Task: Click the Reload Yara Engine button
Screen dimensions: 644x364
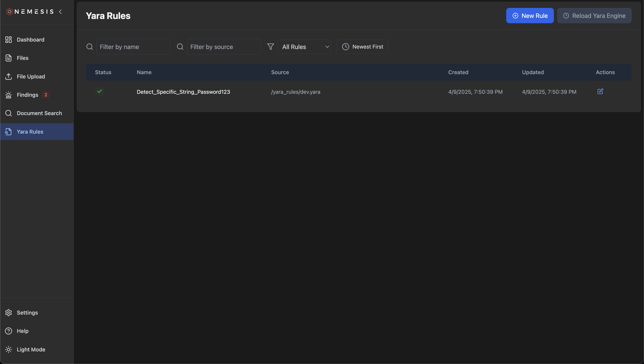Action: [x=594, y=16]
